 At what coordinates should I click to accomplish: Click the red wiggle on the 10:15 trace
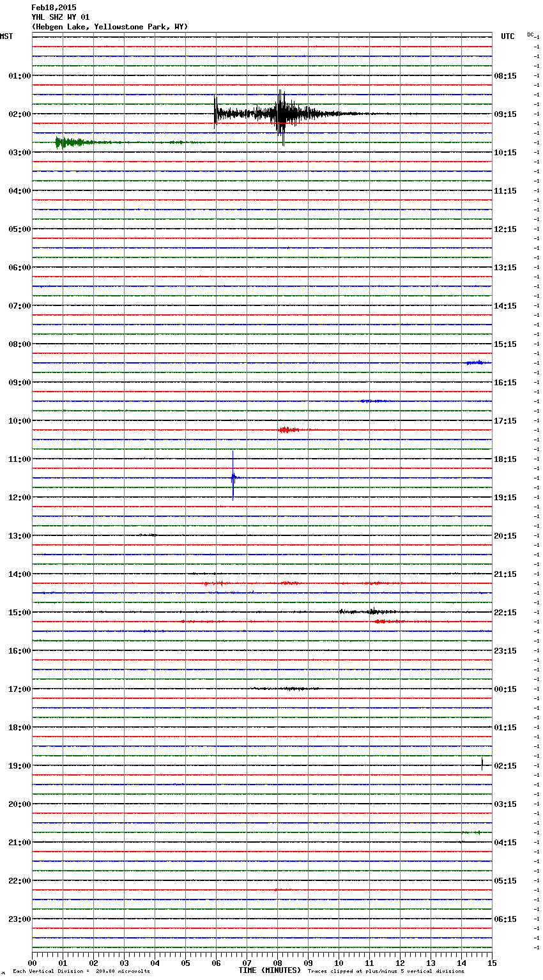pos(289,430)
